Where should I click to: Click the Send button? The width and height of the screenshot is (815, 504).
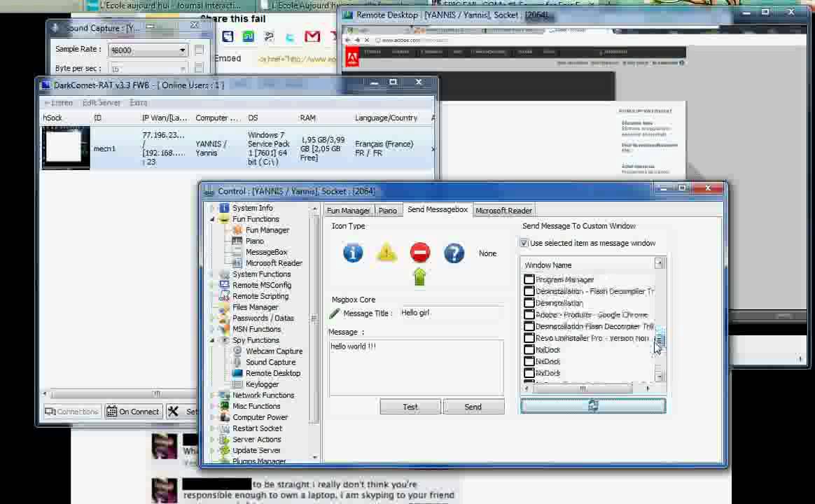tap(473, 407)
